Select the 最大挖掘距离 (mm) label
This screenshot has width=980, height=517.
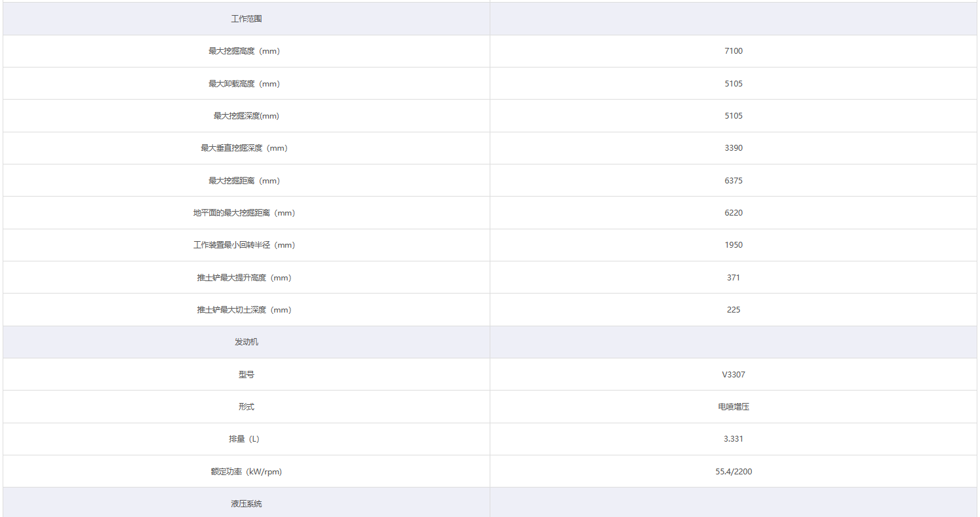point(244,181)
